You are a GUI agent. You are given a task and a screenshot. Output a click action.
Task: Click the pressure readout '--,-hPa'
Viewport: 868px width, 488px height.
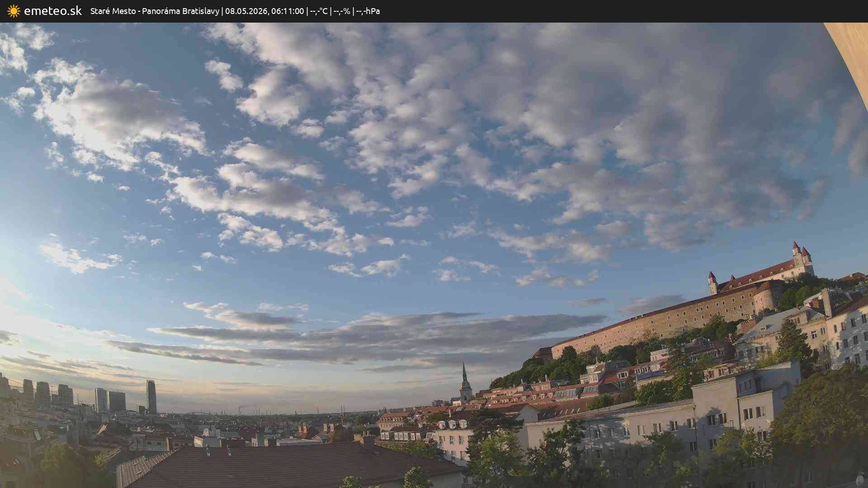point(368,11)
